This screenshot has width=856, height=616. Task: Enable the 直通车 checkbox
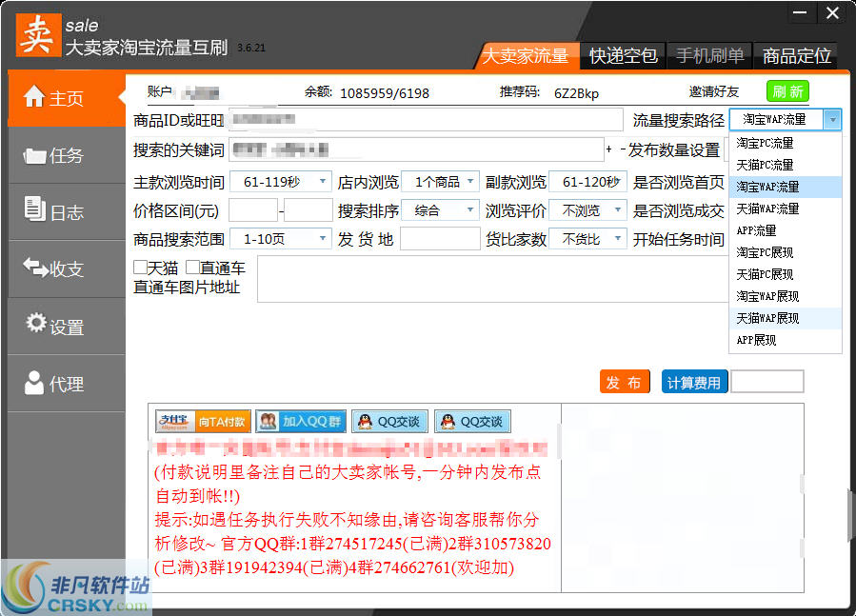pos(192,267)
